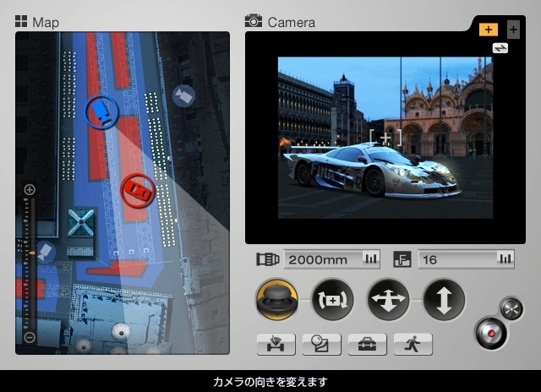Viewport: 541px width, 392px height.
Task: Open the toolbox options button
Action: click(367, 344)
